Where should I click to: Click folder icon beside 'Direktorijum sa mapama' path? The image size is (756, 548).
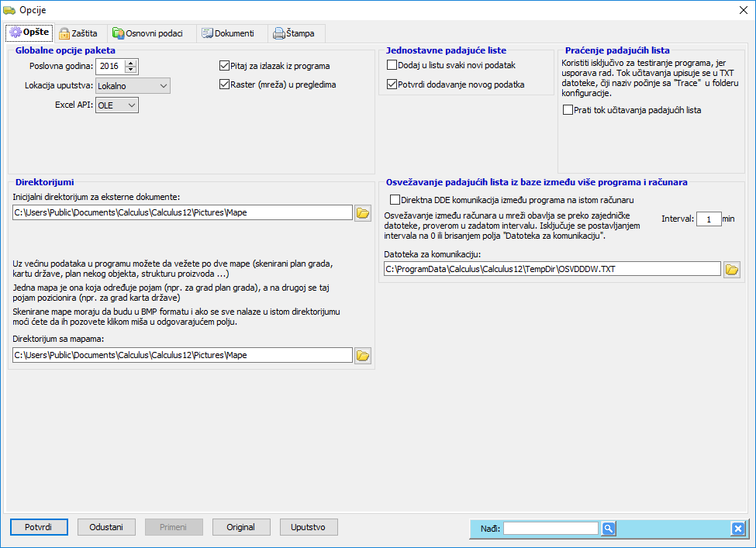coord(363,355)
